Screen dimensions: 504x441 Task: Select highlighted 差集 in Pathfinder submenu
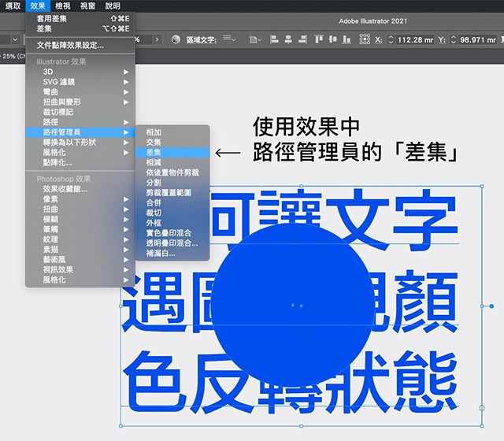(x=172, y=152)
